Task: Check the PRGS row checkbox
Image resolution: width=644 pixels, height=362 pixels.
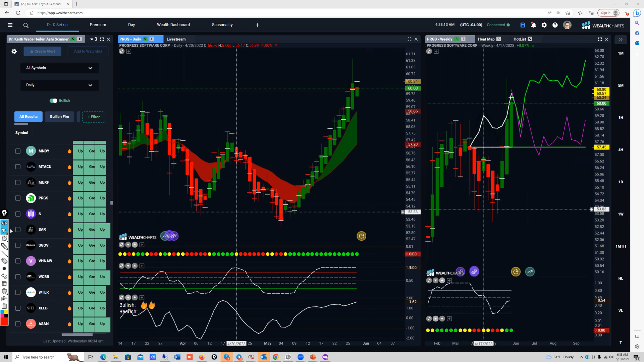Action: click(18, 198)
